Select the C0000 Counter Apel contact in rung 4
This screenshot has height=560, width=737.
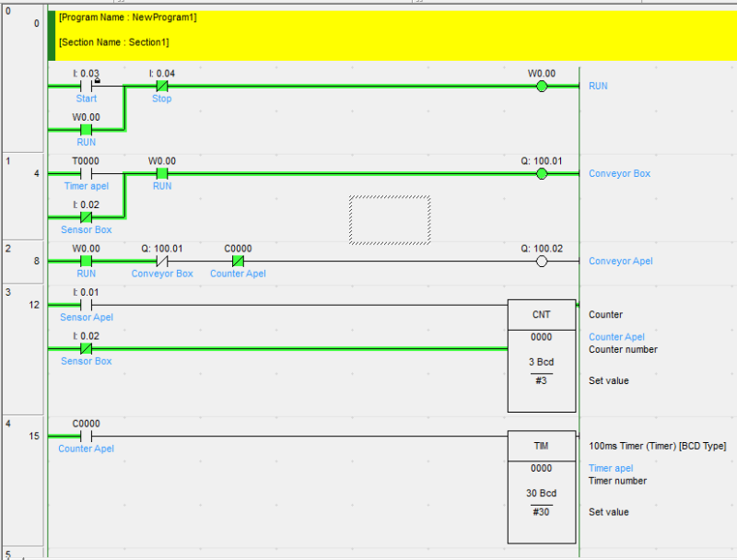tap(86, 436)
